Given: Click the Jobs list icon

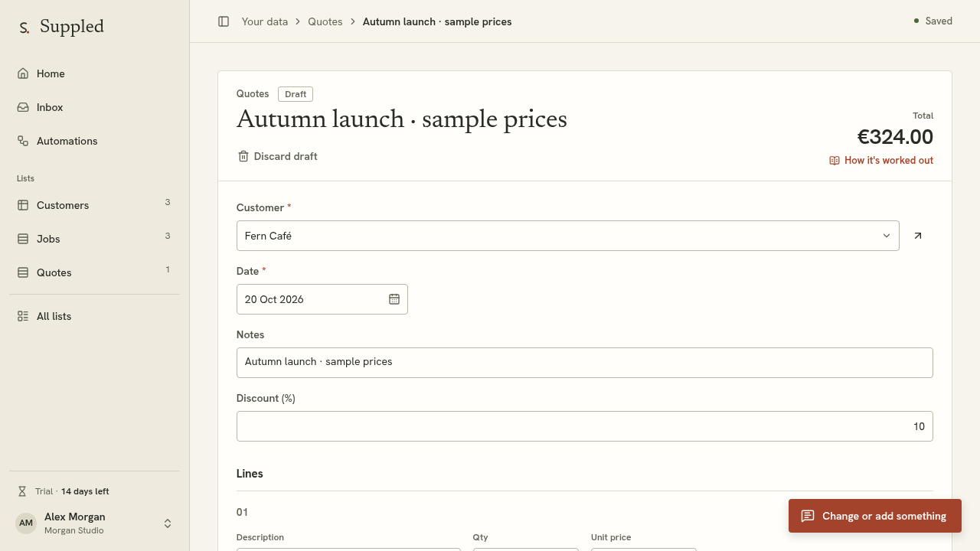Looking at the screenshot, I should (x=23, y=239).
